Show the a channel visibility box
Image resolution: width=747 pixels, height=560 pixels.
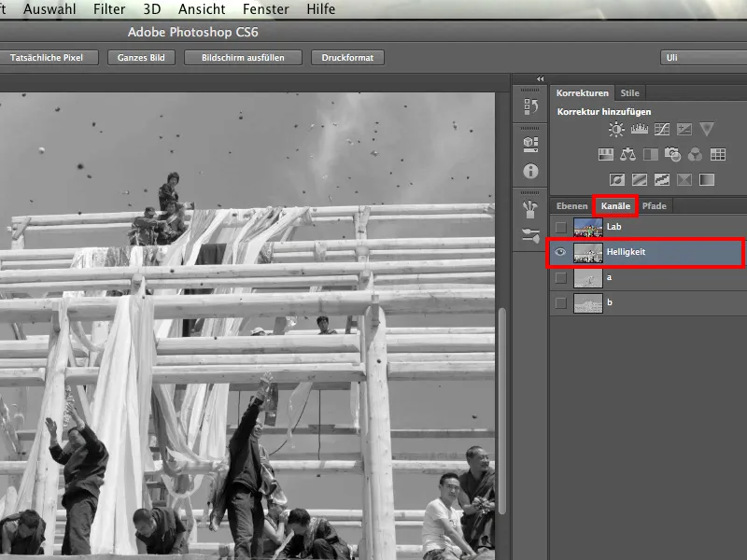coord(561,277)
